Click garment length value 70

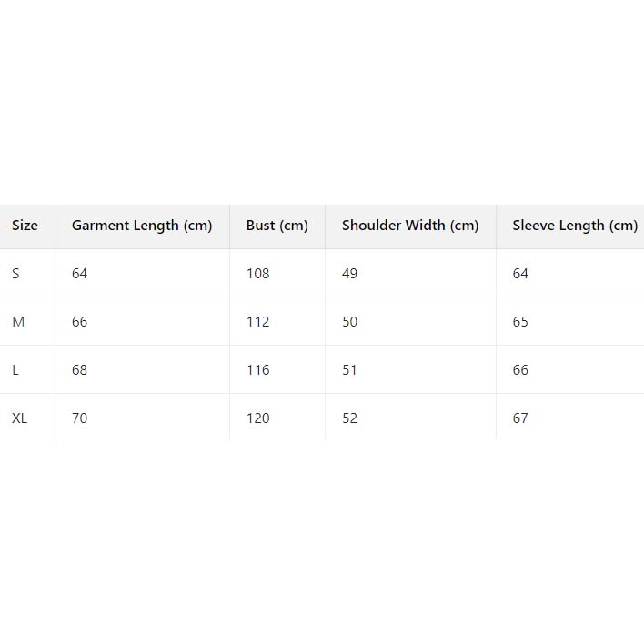(x=80, y=418)
